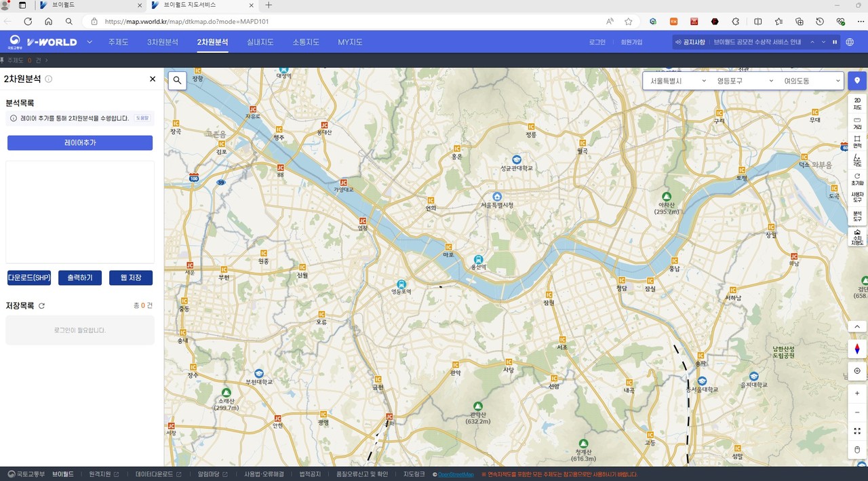The image size is (868, 481).
Task: Toggle the 2D 지도 map mode
Action: pos(857,104)
